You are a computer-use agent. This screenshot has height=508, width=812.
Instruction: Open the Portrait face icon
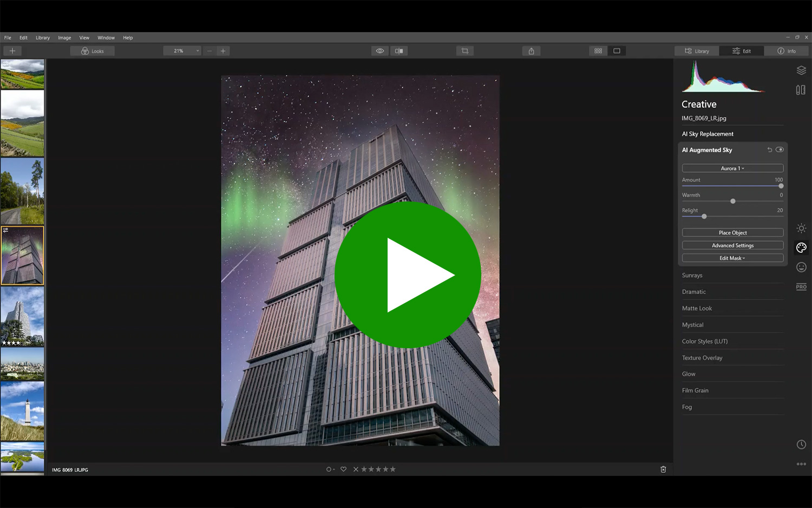(x=801, y=267)
